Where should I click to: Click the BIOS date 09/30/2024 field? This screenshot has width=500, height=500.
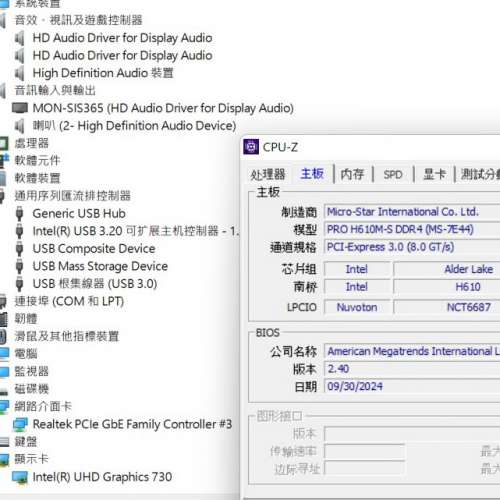click(x=412, y=387)
